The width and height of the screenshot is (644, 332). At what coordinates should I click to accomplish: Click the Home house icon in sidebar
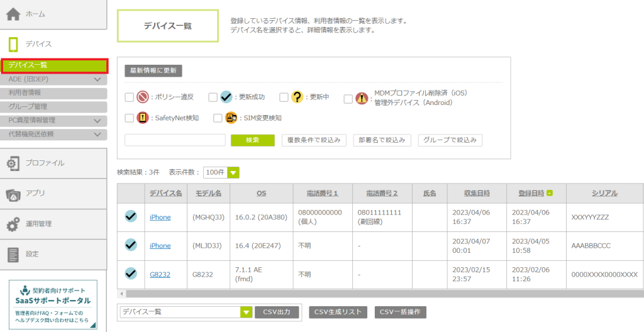[13, 14]
